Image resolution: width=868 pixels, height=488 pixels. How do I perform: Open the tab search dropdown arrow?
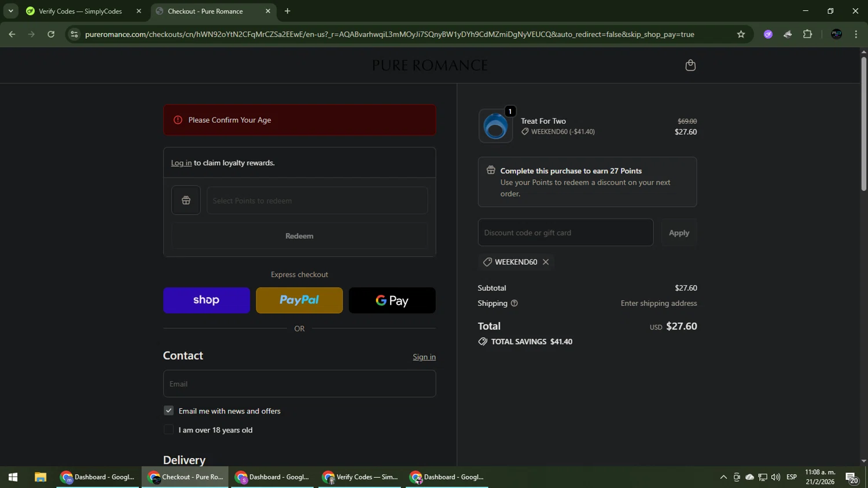[x=10, y=11]
